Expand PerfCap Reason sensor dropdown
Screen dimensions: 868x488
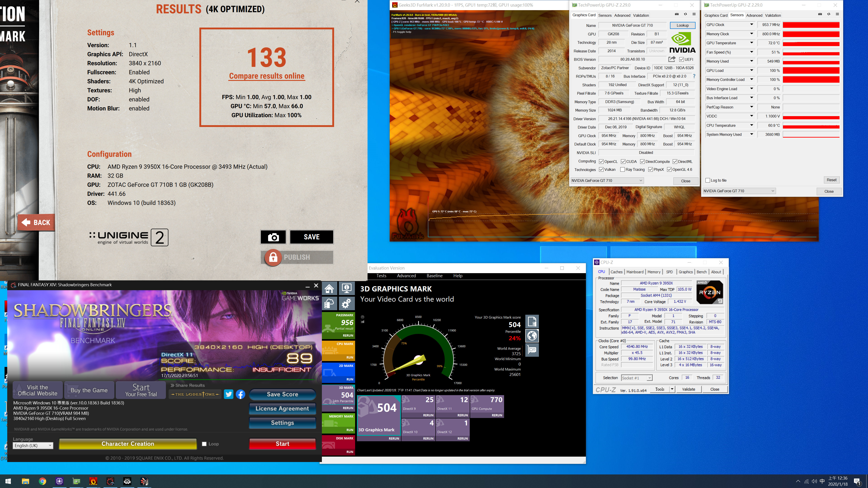[x=751, y=107]
